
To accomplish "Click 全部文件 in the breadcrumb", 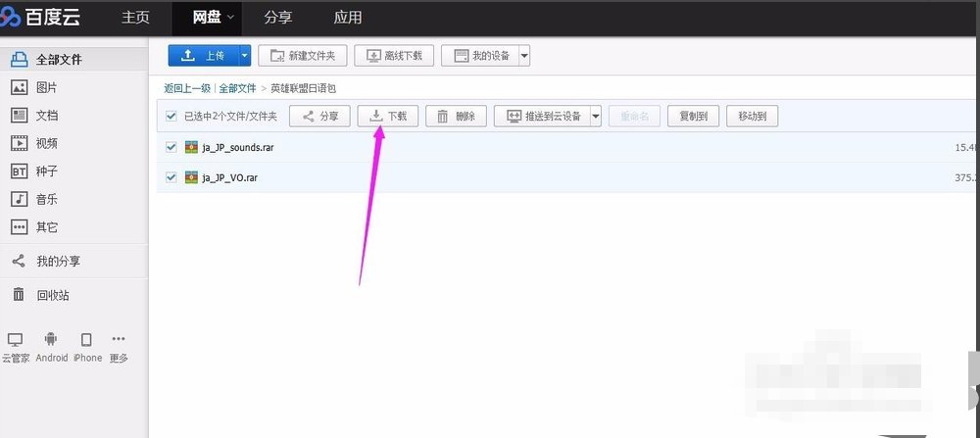I will [237, 89].
